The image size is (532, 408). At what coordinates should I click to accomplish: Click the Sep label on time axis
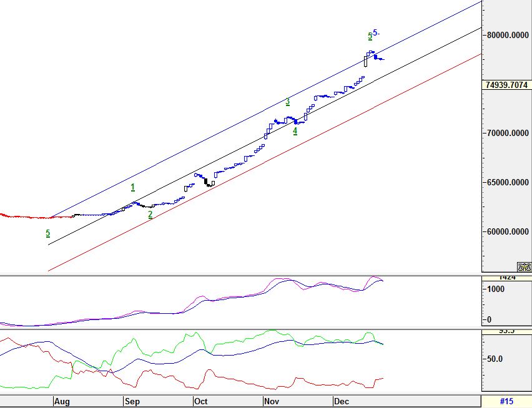131,401
